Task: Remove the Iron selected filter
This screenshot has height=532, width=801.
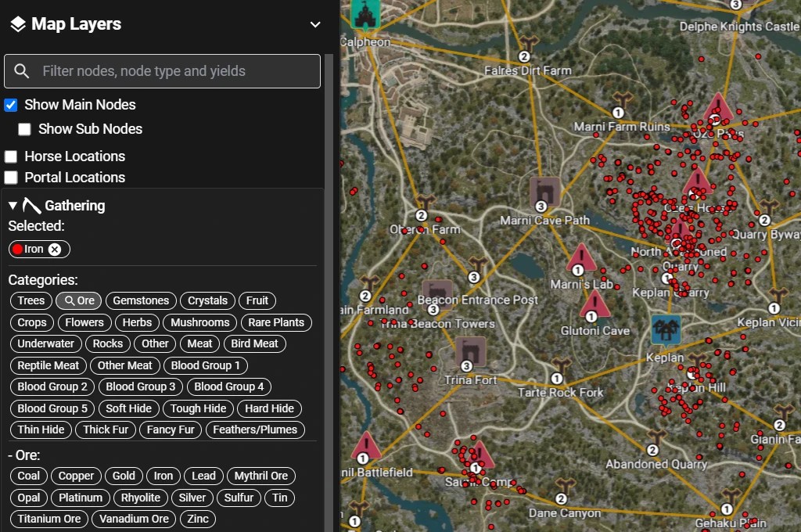Action: [55, 250]
